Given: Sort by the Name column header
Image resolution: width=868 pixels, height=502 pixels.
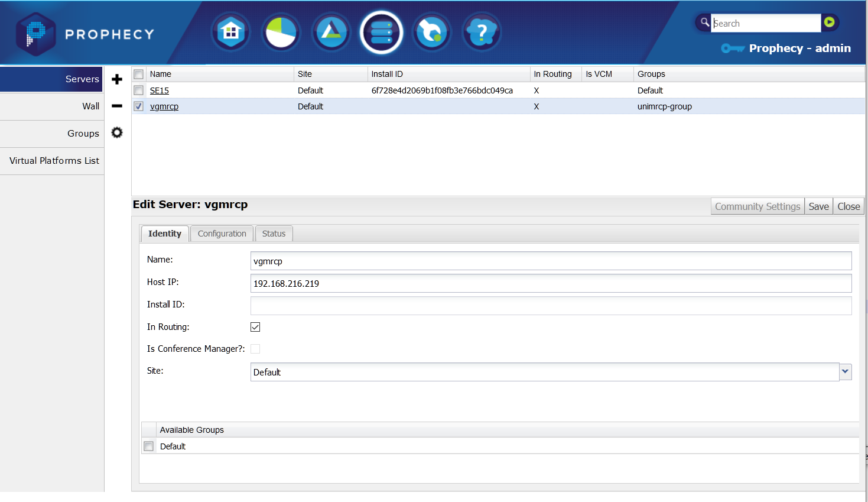Looking at the screenshot, I should [220, 74].
